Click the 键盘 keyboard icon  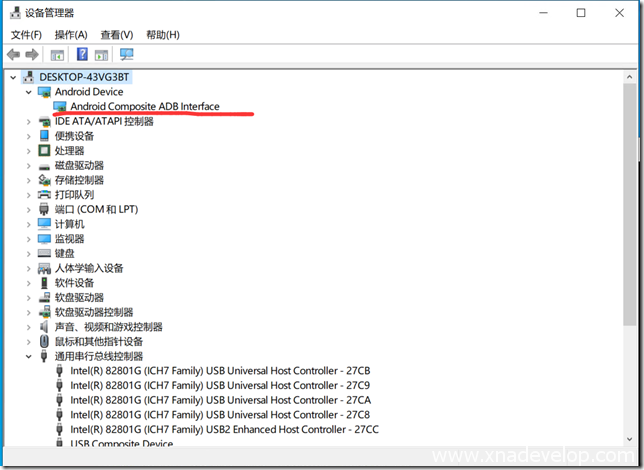pos(45,254)
